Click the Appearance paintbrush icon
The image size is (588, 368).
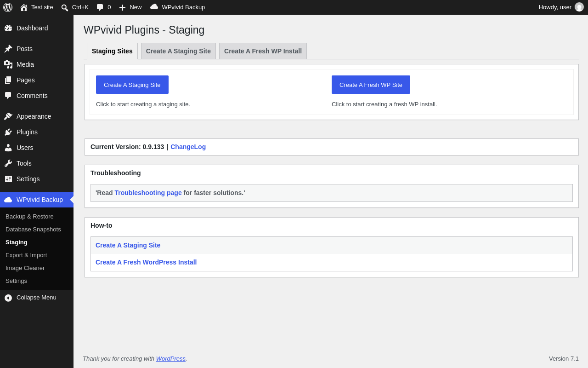click(8, 116)
